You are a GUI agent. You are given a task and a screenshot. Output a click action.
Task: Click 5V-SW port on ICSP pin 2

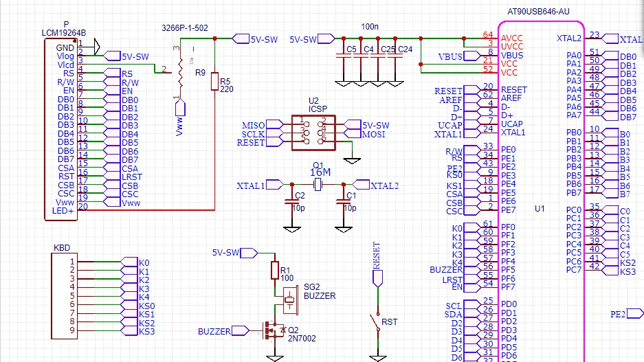[353, 125]
